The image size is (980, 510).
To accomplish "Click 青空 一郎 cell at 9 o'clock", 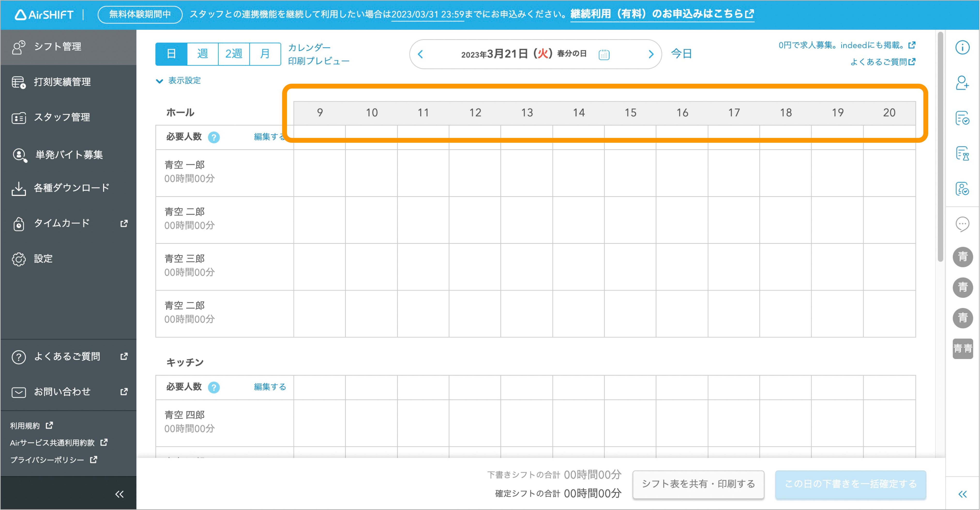I will tap(320, 173).
